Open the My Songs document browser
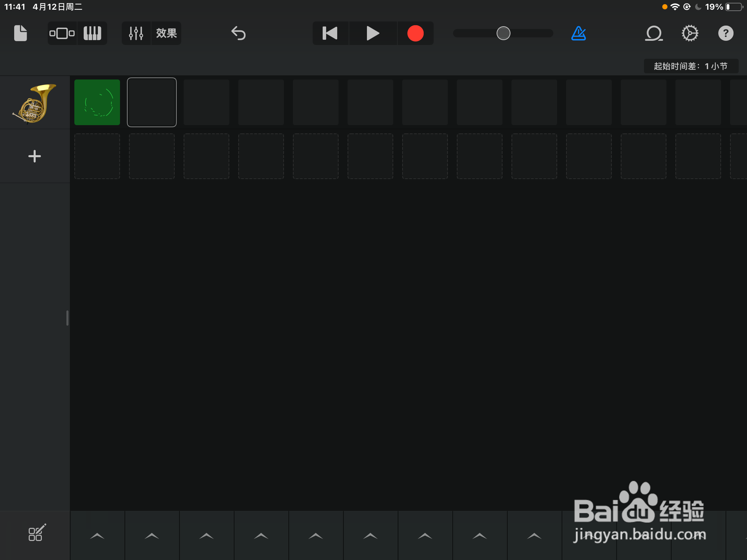Image resolution: width=747 pixels, height=560 pixels. 20,33
